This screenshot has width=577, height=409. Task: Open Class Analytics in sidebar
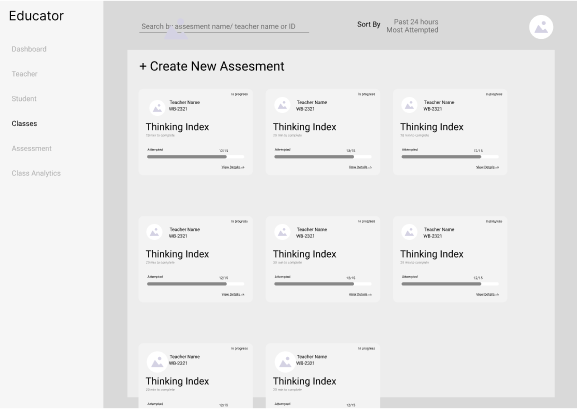click(36, 173)
